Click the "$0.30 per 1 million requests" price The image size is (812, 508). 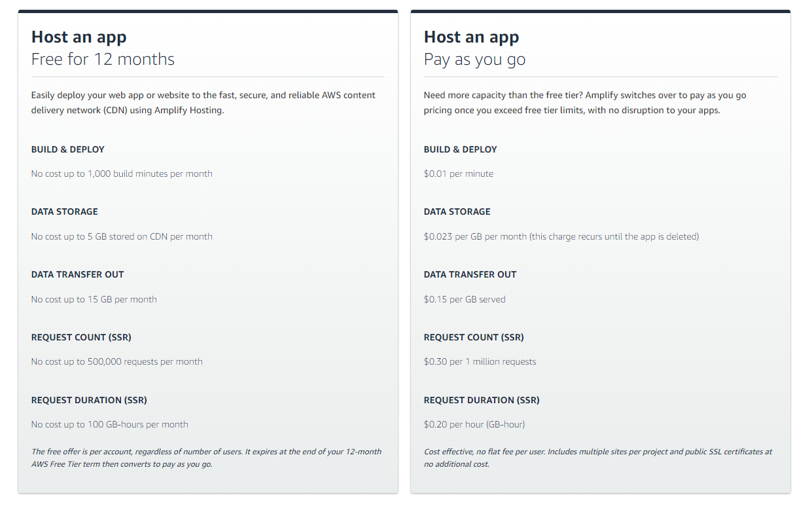coord(480,362)
